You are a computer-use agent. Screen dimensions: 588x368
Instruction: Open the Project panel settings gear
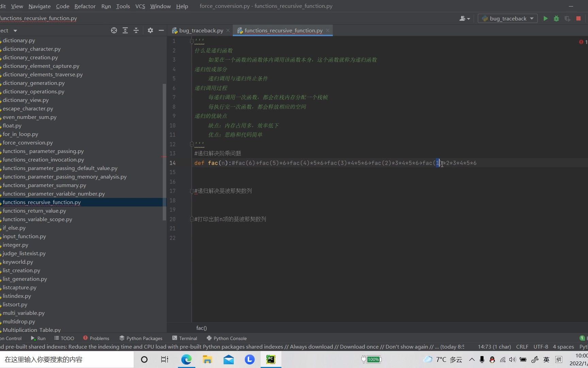click(150, 30)
